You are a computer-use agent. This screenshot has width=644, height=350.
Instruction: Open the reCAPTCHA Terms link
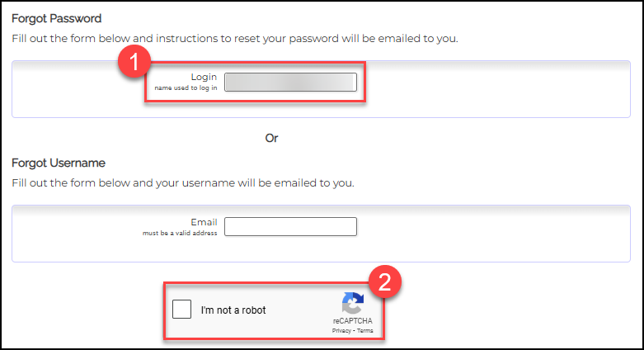(x=365, y=330)
